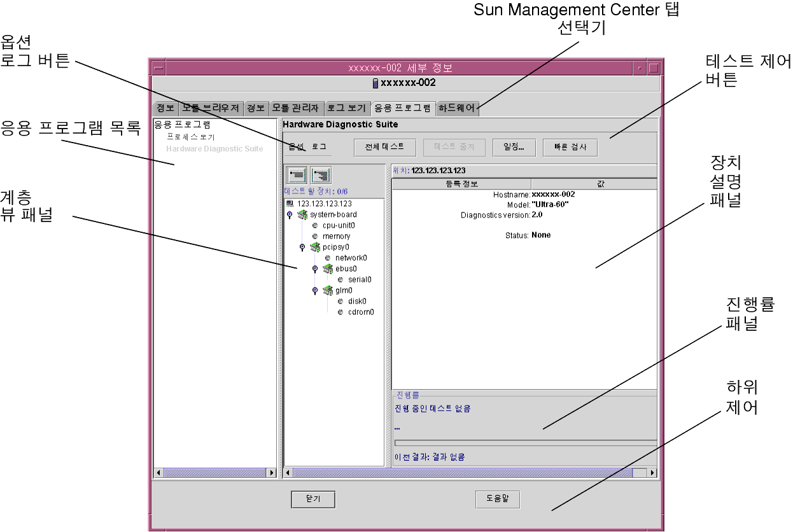807x532 pixels.
Task: Click left arrow of diagnostic panel scrollbar
Action: click(x=288, y=473)
